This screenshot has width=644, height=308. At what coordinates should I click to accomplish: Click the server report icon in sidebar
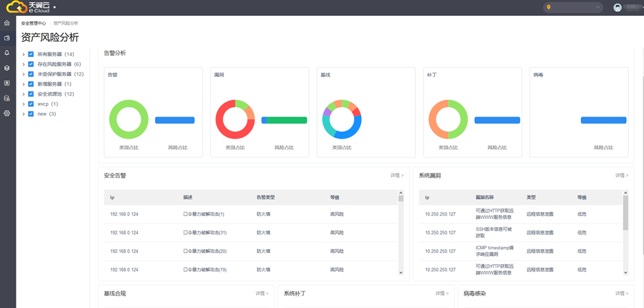[7, 98]
